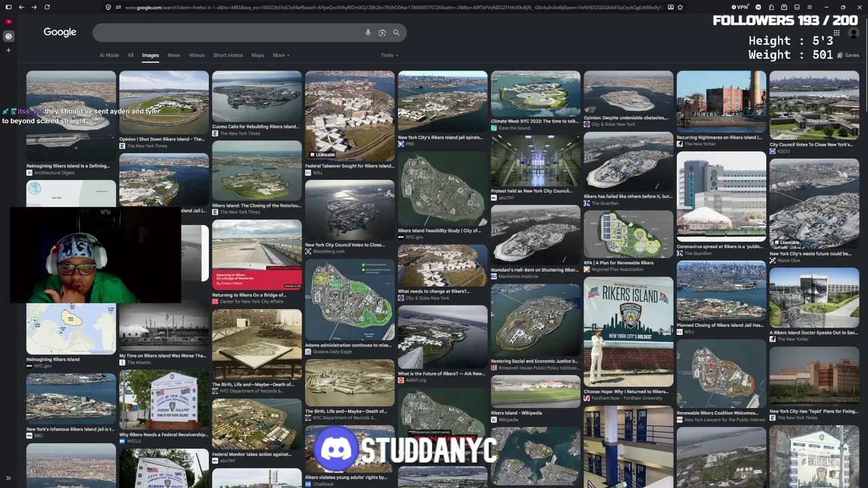The width and height of the screenshot is (868, 488).
Task: Toggle the sidebar view toolbar icon
Action: 797,7
